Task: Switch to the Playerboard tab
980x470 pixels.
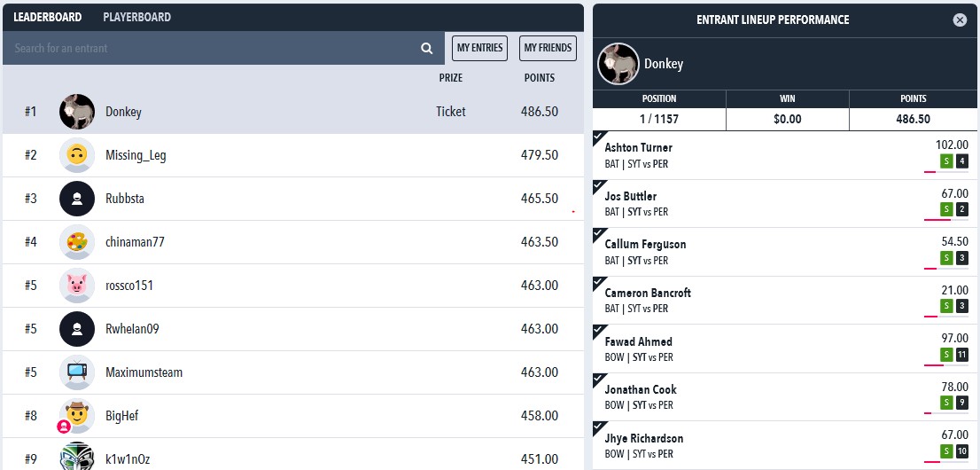Action: [136, 18]
